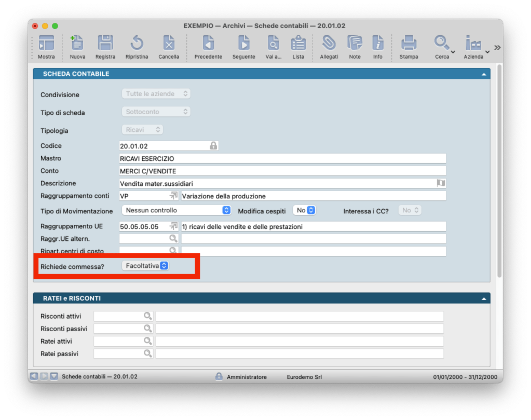Collapse the RATEI e RISCONTI section
Image resolution: width=531 pixels, height=420 pixels.
click(484, 299)
